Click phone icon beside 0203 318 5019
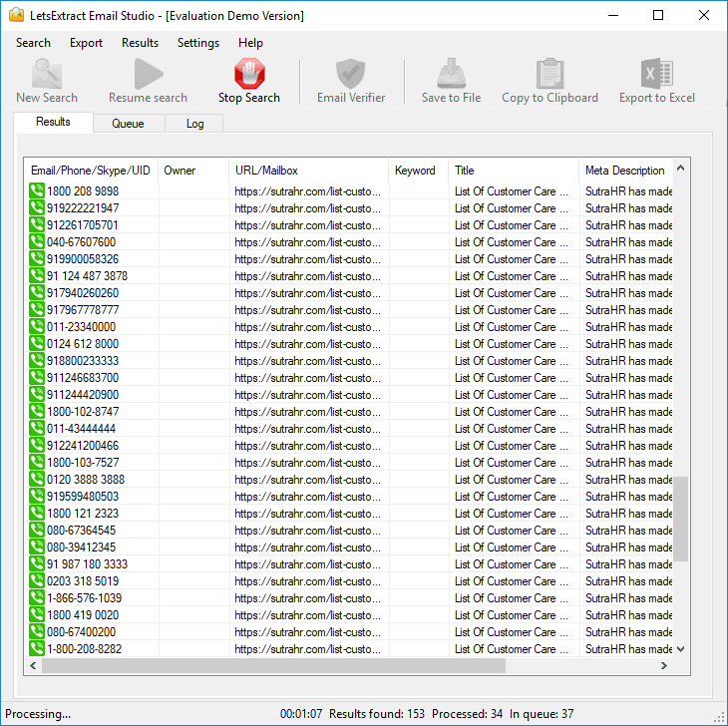Screen dimensions: 728x726 (37, 580)
